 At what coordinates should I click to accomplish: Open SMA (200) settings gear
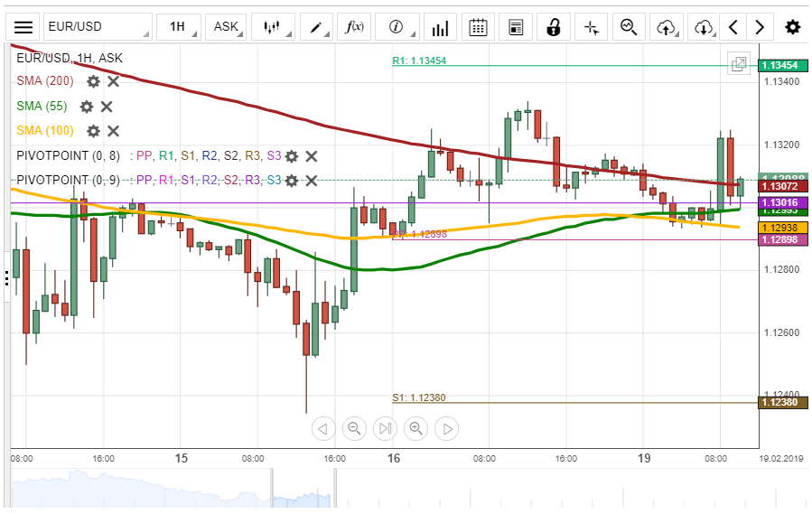pos(93,81)
